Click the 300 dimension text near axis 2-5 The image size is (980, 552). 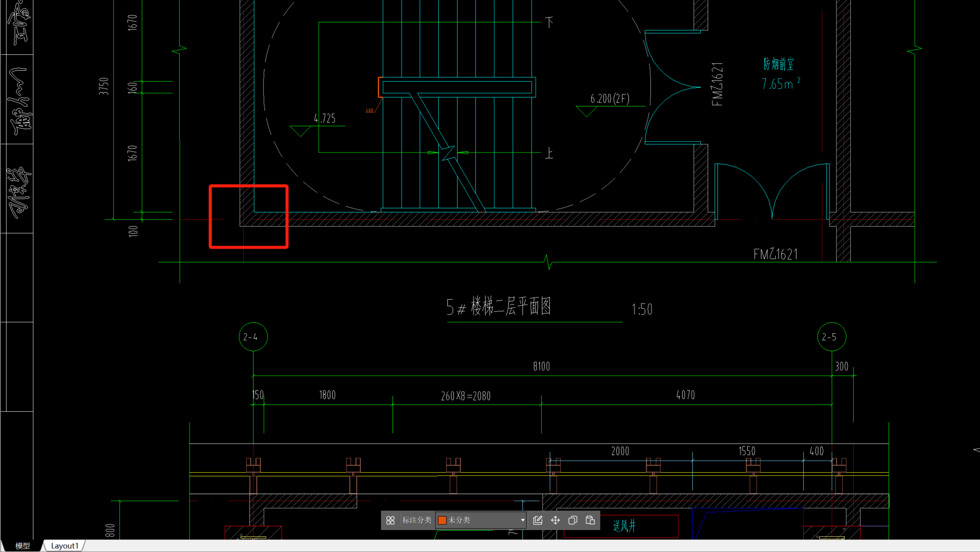coord(842,366)
